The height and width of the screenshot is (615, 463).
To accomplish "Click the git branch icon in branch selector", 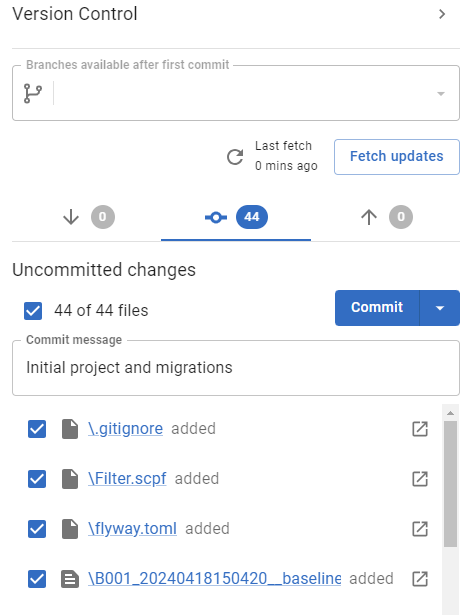I will coord(33,93).
